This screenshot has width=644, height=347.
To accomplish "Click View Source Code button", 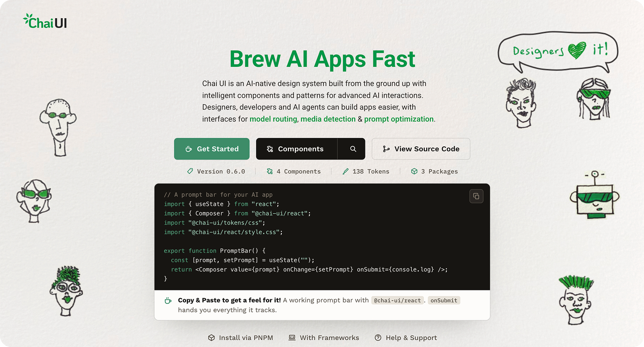I will click(x=421, y=149).
